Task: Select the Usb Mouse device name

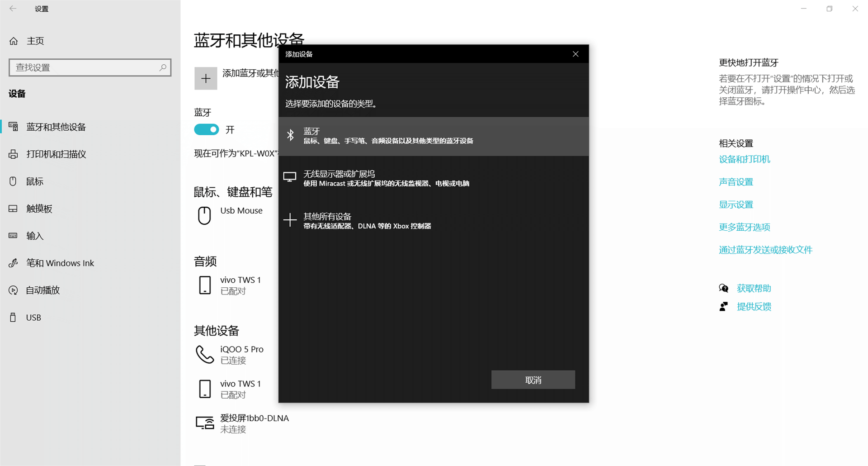Action: [241, 211]
